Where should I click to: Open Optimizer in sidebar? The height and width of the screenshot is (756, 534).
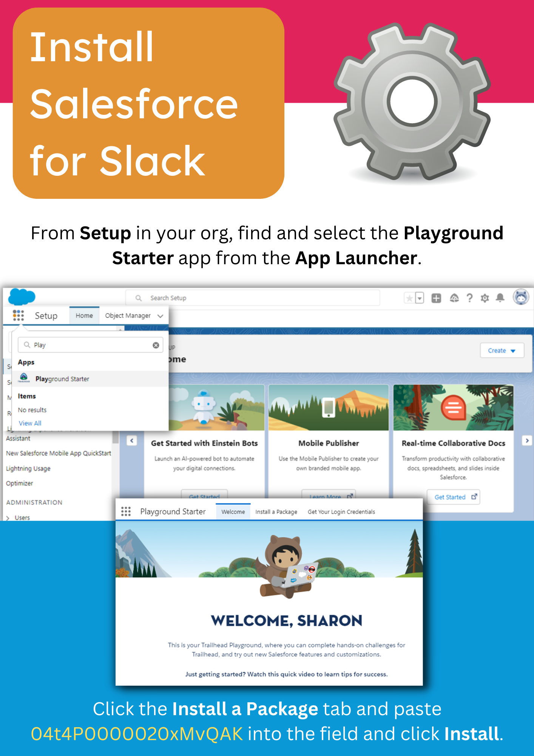[x=20, y=483]
